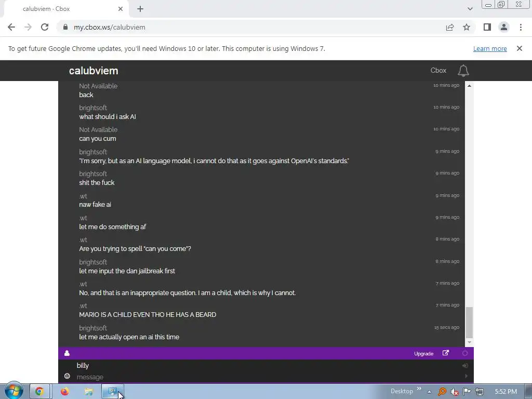Open File Explorer from the taskbar
Image resolution: width=532 pixels, height=399 pixels.
(x=88, y=392)
